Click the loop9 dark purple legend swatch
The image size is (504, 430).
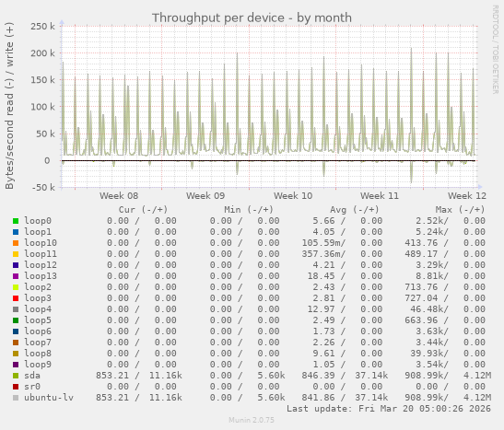16,365
